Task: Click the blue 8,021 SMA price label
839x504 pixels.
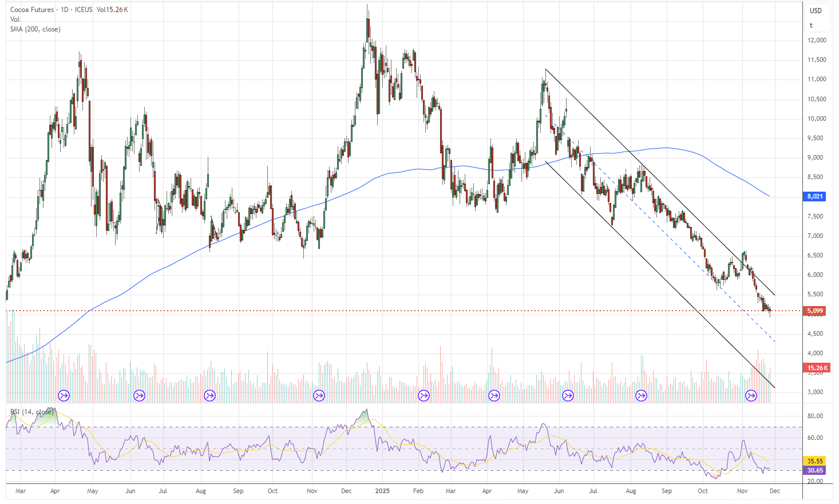Action: pyautogui.click(x=813, y=196)
